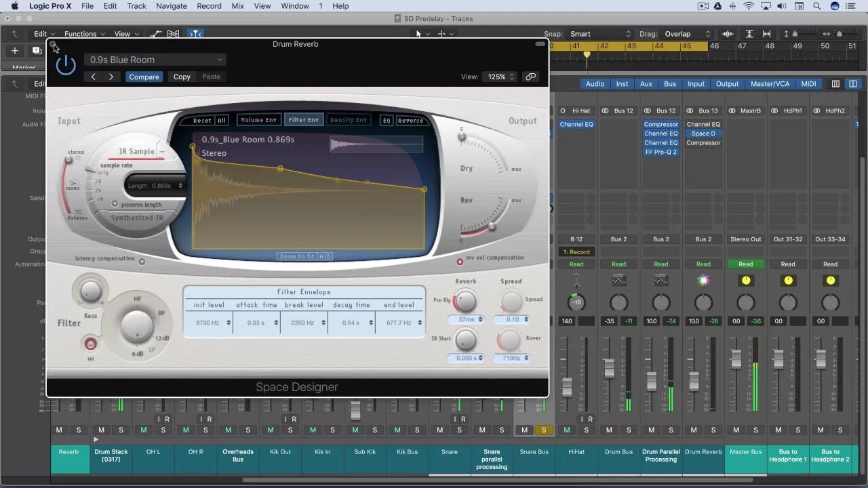The height and width of the screenshot is (488, 868).
Task: Go to next preset arrow
Action: 111,77
